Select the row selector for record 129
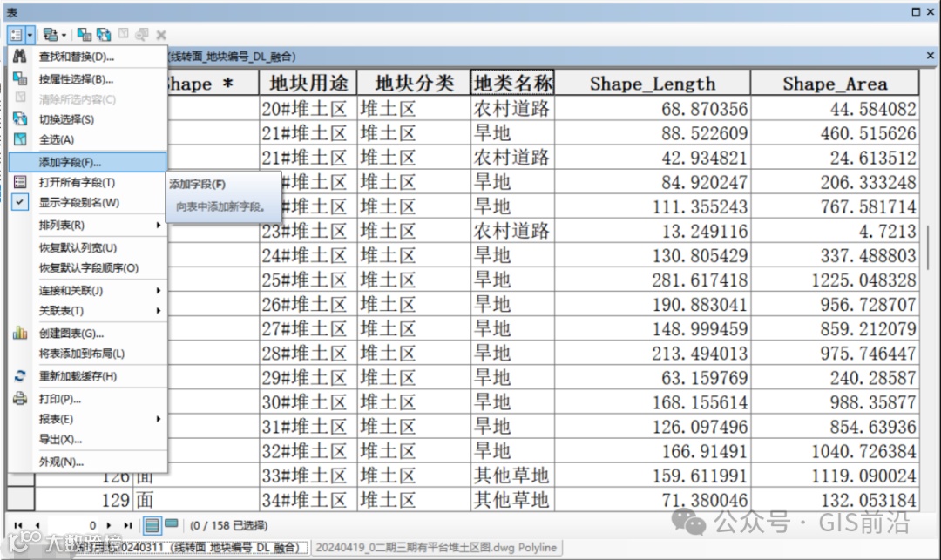Viewport: 941px width, 560px height. (21, 499)
